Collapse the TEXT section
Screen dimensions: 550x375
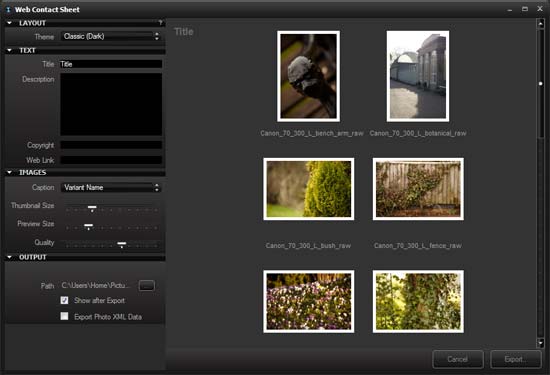(9, 51)
